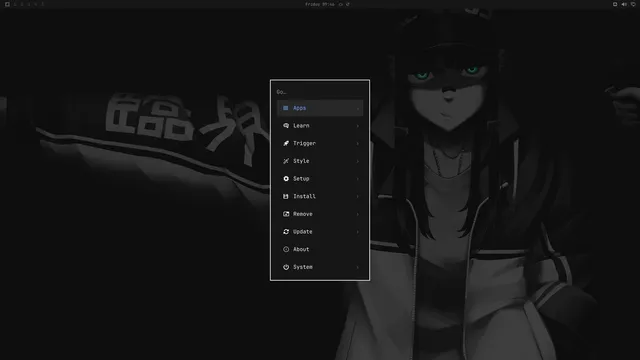Switch to workspace 4 in top bar
This screenshot has height=360, width=640.
point(36,4)
